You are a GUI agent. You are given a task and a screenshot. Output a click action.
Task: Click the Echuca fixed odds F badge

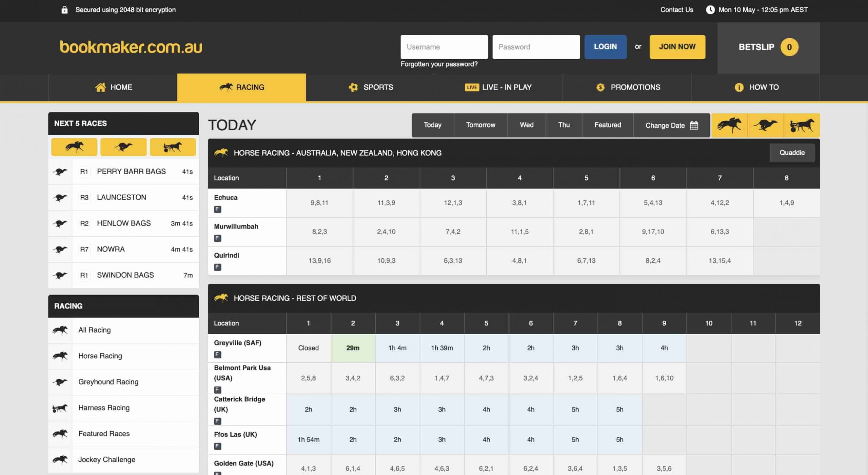pyautogui.click(x=218, y=209)
